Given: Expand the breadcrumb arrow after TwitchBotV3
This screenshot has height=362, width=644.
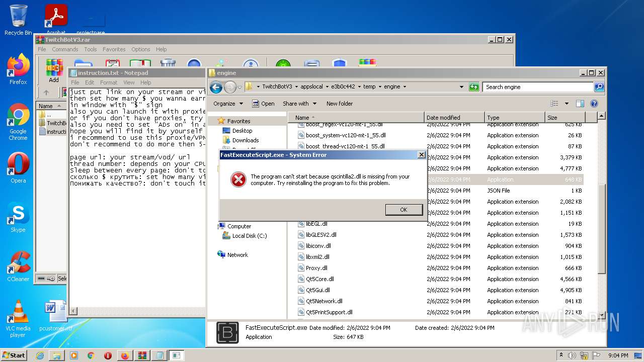Looking at the screenshot, I should pos(296,86).
